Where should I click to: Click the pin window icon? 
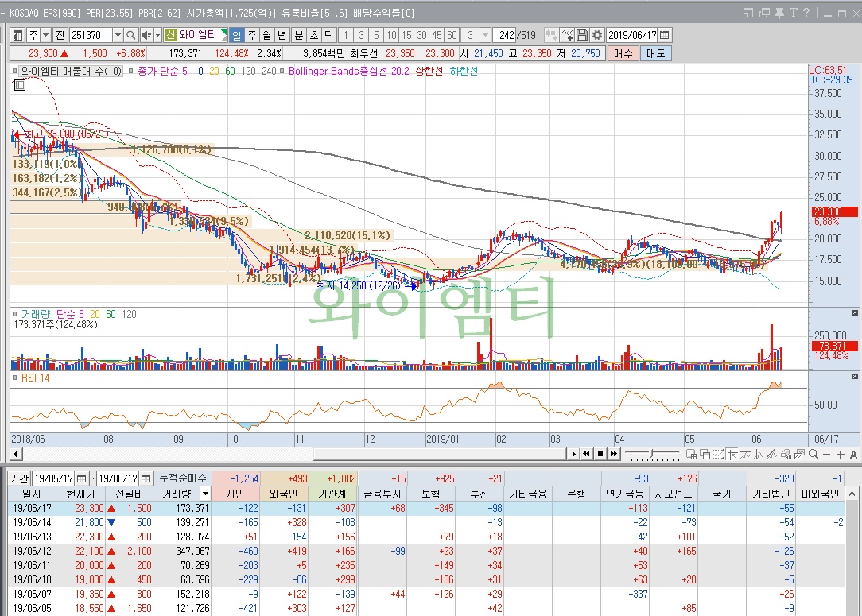[779, 13]
